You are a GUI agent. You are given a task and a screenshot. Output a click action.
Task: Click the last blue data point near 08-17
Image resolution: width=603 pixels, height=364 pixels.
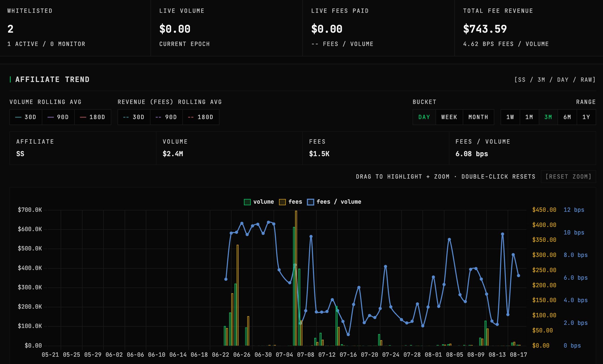[x=518, y=275]
